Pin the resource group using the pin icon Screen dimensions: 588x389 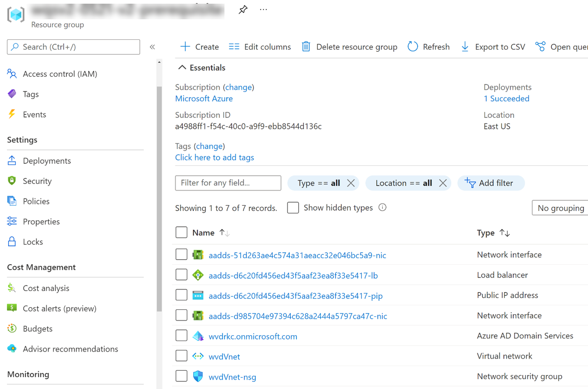pos(243,9)
